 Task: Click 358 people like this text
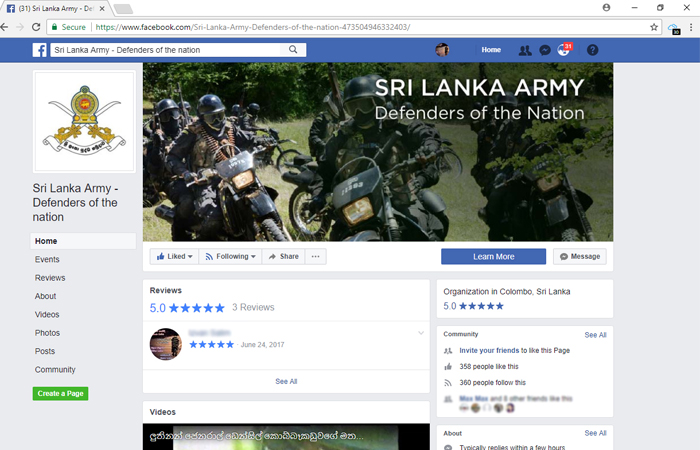pos(489,367)
